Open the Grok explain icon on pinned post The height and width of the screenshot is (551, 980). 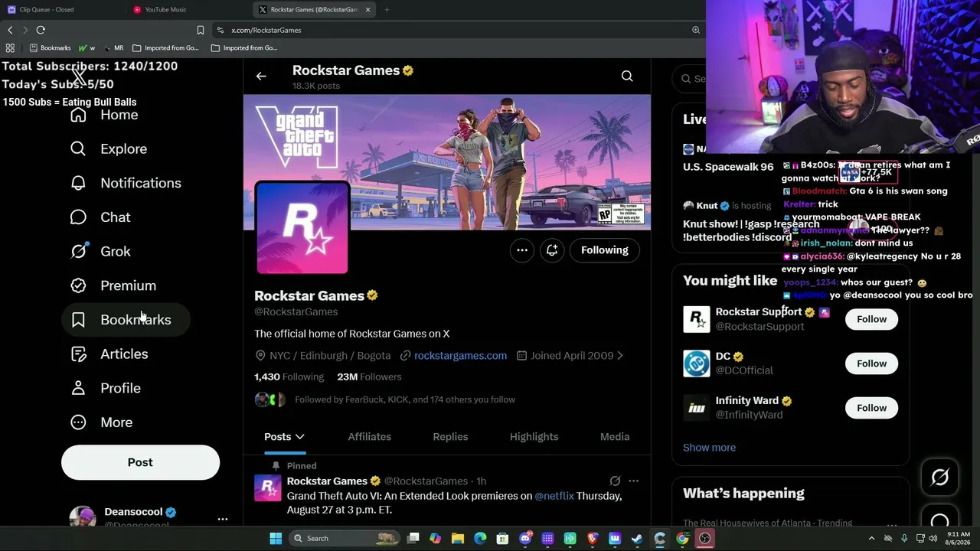(x=615, y=481)
